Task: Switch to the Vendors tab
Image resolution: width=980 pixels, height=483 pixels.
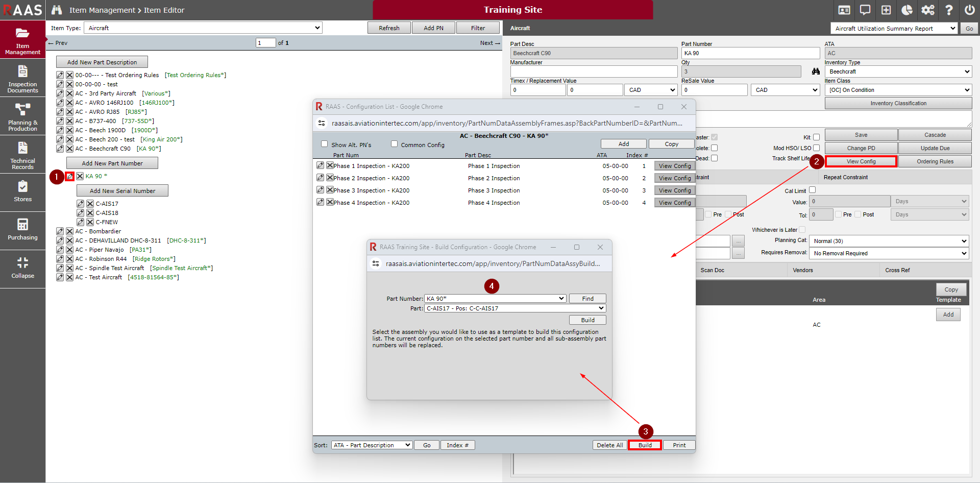Action: coord(803,270)
